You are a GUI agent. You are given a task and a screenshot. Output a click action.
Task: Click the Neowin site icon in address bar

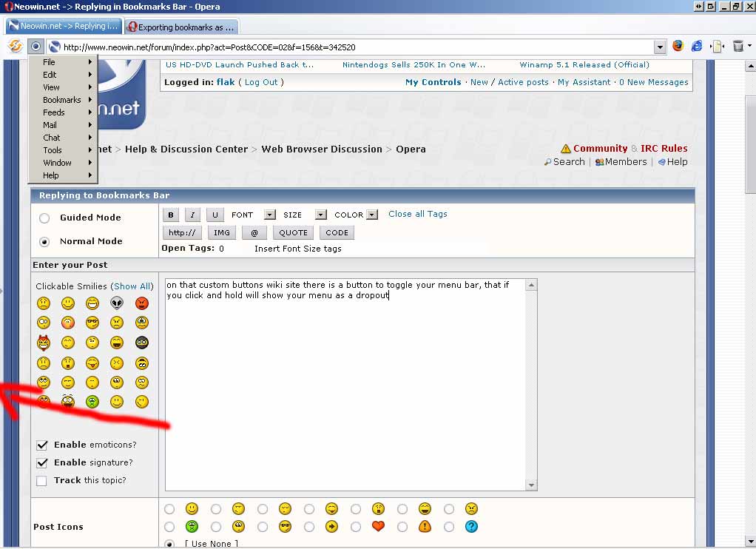point(55,47)
